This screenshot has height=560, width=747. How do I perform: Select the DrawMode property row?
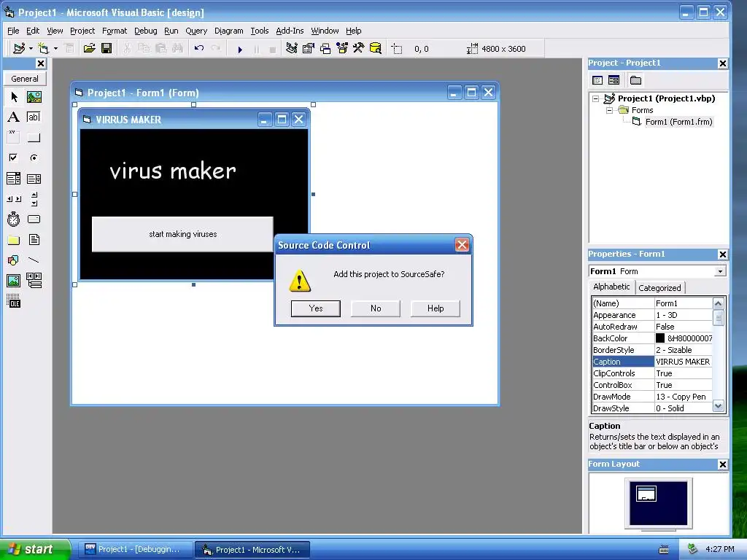652,397
